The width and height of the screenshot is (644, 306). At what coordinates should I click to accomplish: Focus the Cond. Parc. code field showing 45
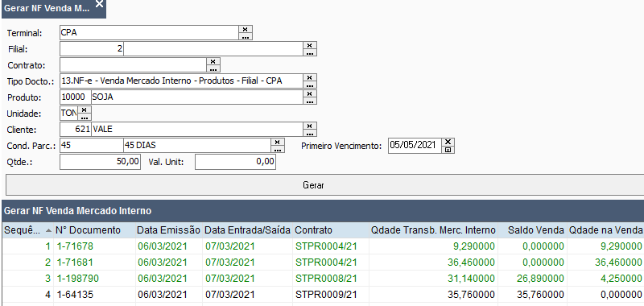point(92,146)
